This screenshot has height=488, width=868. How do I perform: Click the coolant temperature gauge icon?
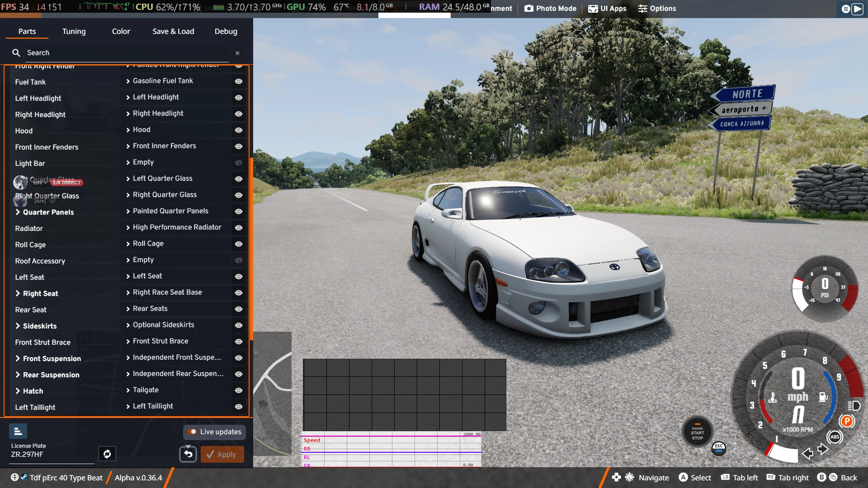click(x=773, y=397)
